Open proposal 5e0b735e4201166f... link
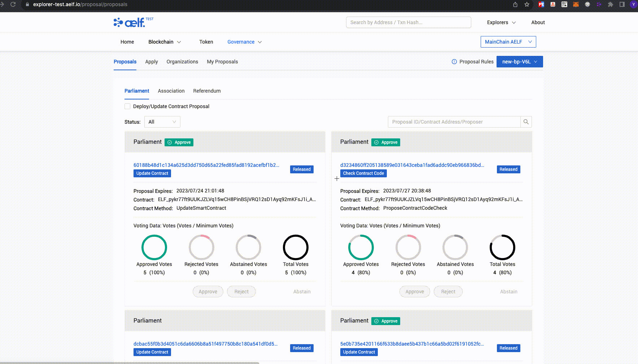Screen dimensions: 638x364 pyautogui.click(x=412, y=344)
